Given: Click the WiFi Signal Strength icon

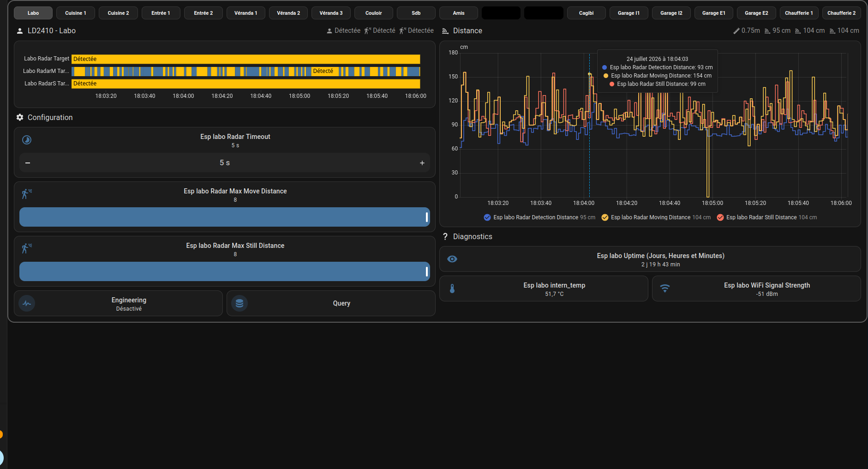Looking at the screenshot, I should pos(665,289).
